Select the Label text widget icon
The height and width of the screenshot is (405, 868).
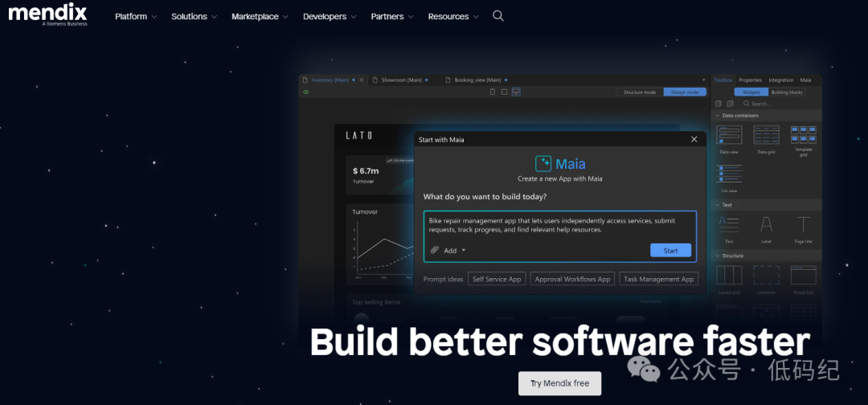(x=766, y=224)
